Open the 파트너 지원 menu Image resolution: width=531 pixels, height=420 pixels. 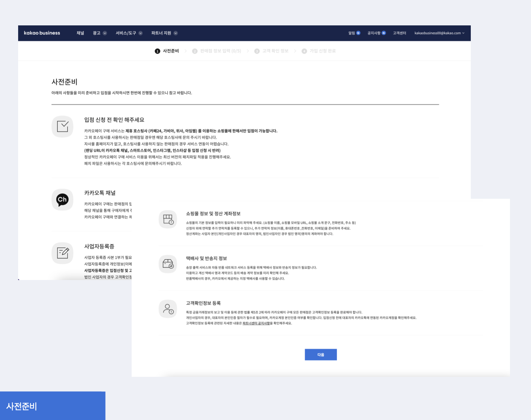point(161,33)
